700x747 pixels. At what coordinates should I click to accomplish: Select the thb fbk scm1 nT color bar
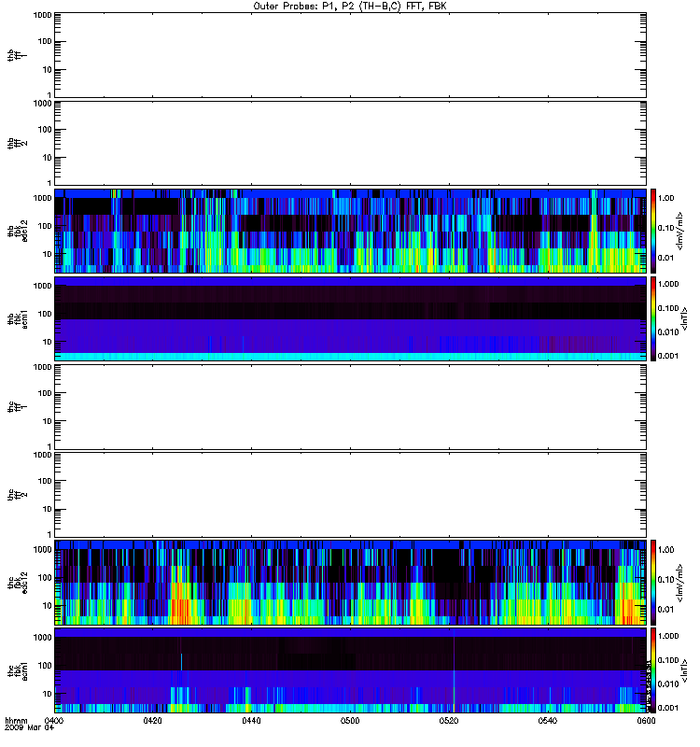point(653,319)
